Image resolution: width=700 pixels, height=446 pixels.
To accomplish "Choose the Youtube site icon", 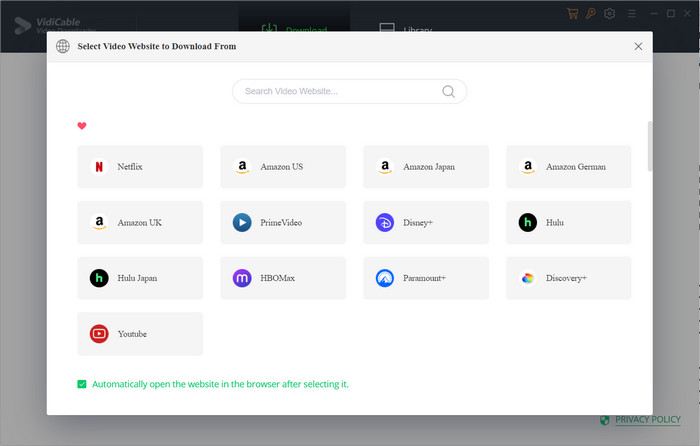I will [99, 334].
